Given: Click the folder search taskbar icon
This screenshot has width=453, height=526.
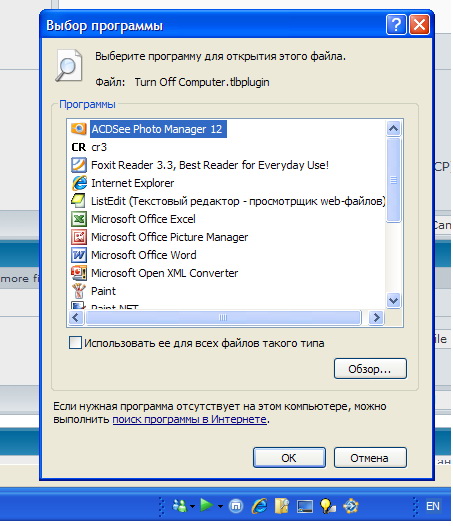Looking at the screenshot, I should point(282,506).
